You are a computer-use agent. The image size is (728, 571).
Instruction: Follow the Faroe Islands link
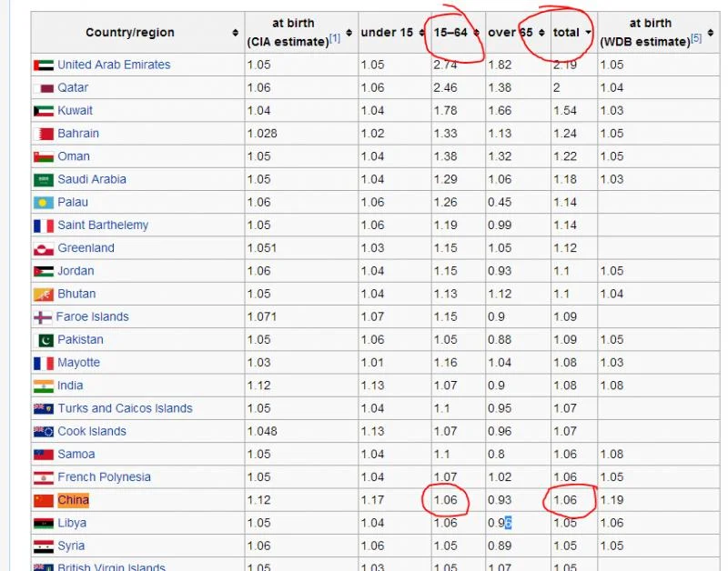click(93, 316)
